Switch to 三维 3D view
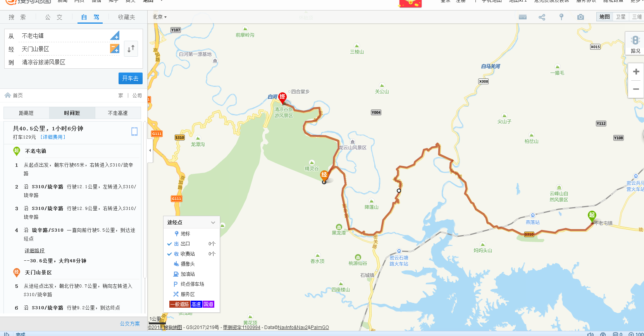Screen dimensions: 644x336 click(x=637, y=17)
